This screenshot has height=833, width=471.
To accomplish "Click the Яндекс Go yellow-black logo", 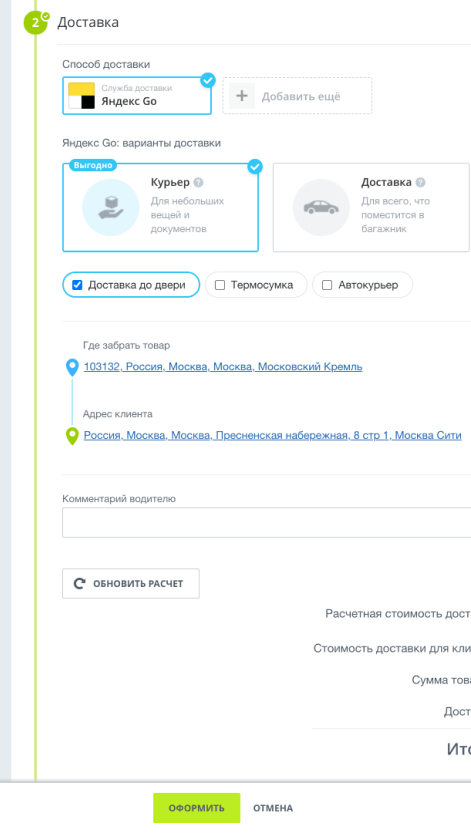I will pos(82,96).
